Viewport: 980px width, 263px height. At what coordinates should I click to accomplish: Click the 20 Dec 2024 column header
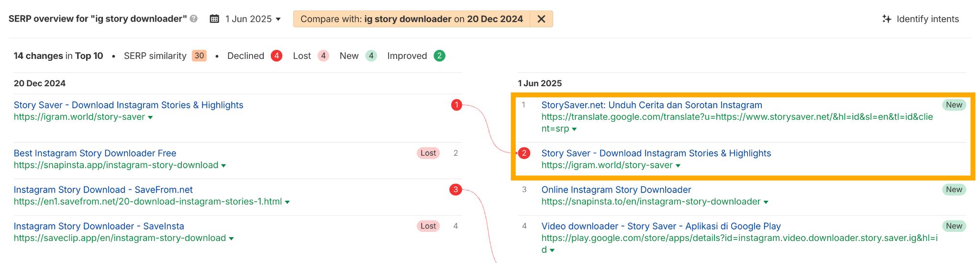[40, 83]
